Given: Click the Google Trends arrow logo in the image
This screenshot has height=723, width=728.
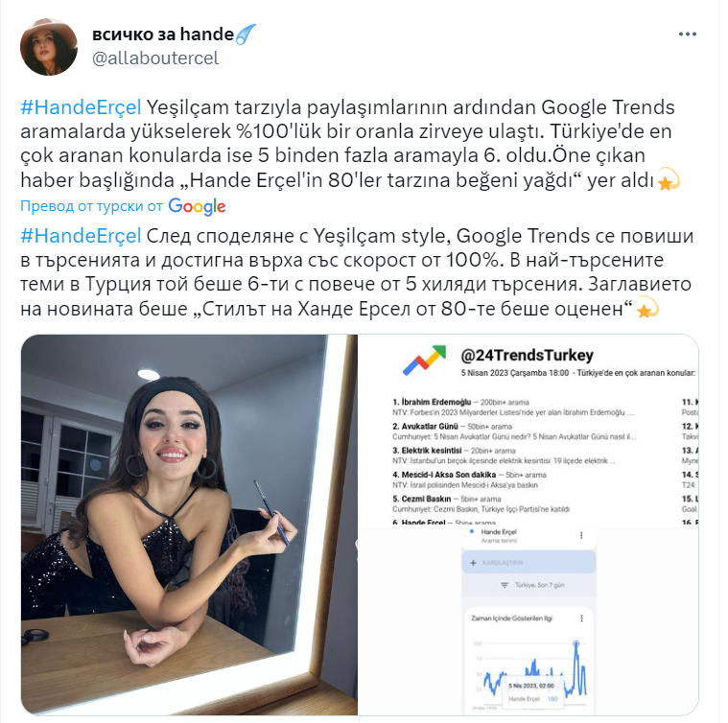Looking at the screenshot, I should (424, 361).
